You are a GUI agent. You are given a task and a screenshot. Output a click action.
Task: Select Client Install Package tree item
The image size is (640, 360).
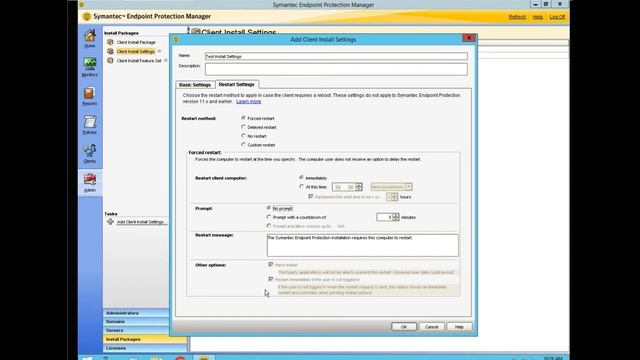pos(136,42)
